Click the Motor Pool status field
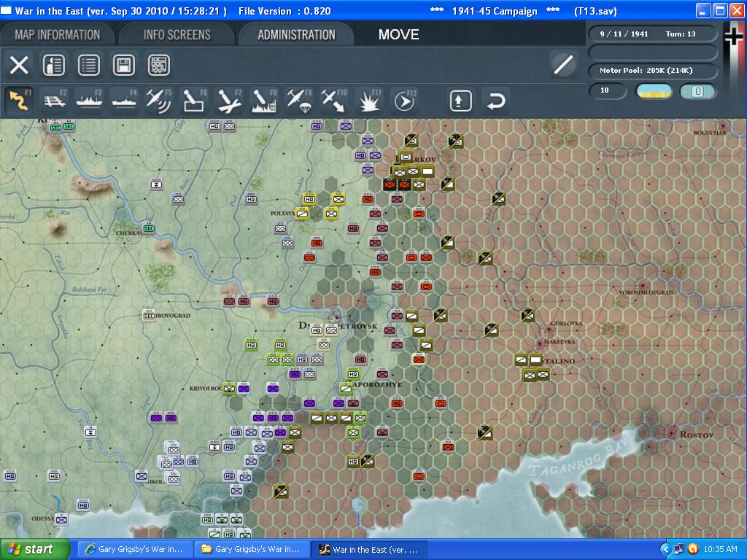The image size is (747, 560). tap(654, 71)
